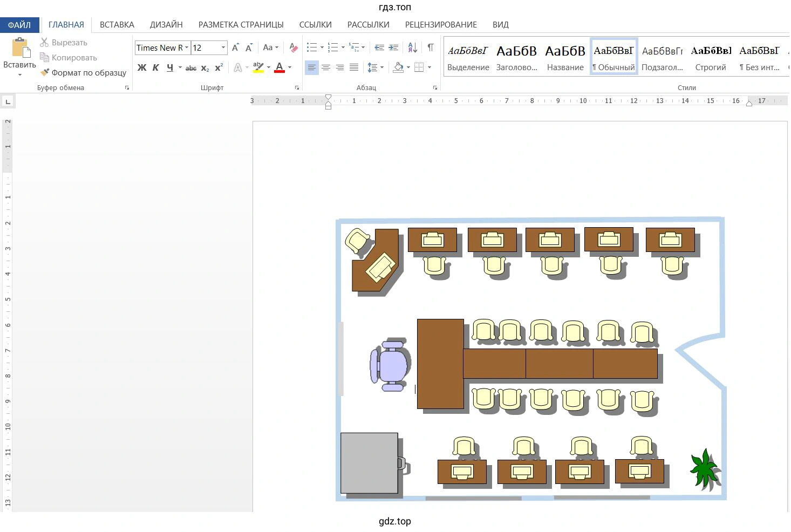
Task: Align text right
Action: 340,67
